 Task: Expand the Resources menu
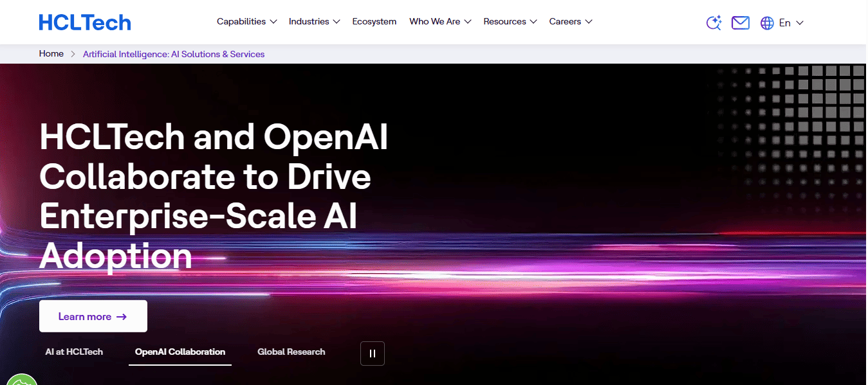pos(510,22)
